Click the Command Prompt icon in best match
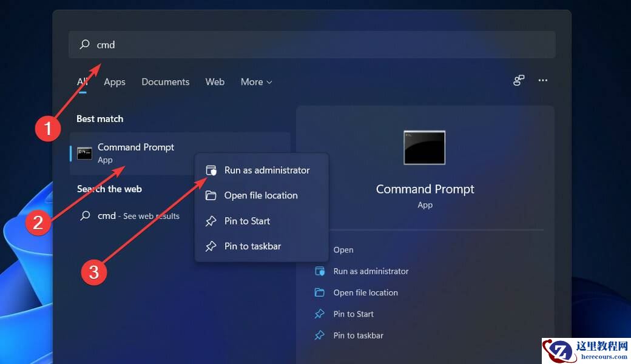 pyautogui.click(x=84, y=153)
